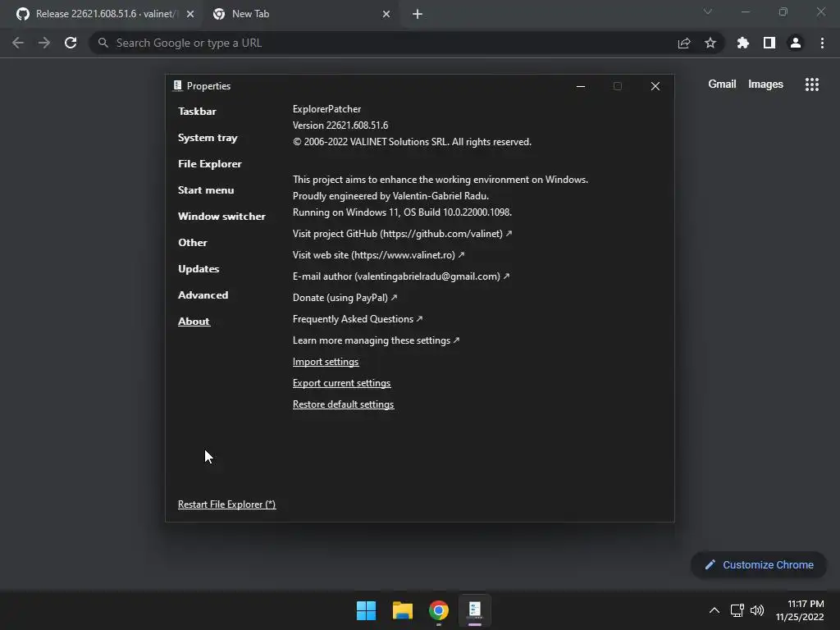Open Chrome profile icon
The image size is (840, 630).
coord(796,43)
